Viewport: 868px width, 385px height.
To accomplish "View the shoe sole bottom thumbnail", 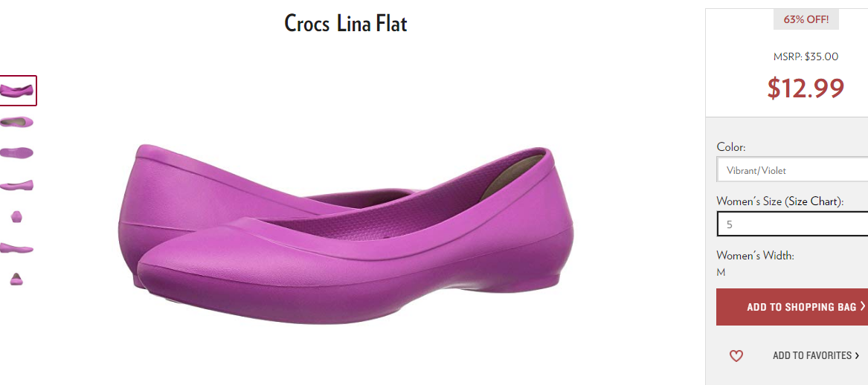I will [x=16, y=152].
